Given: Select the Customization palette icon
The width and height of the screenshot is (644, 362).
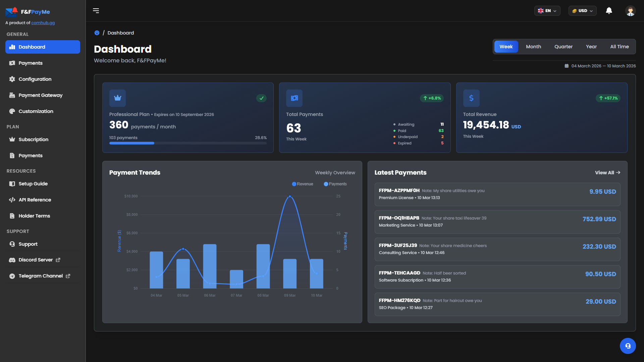Looking at the screenshot, I should 12,111.
